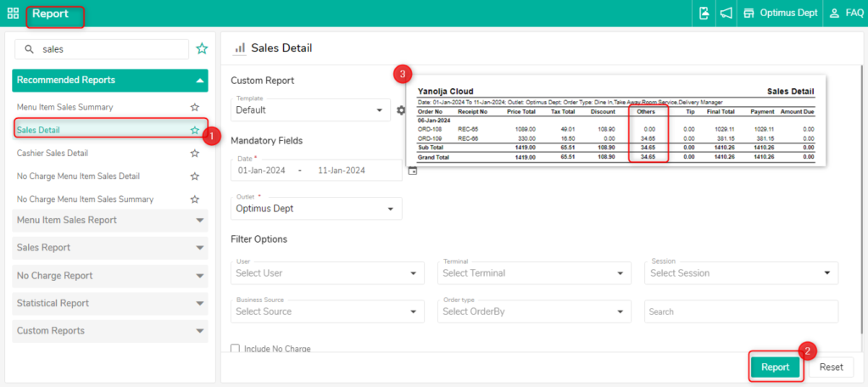Viewport: 868px width, 387px height.
Task: Star the No Charge Menu Item Sales Summary
Action: click(x=194, y=199)
